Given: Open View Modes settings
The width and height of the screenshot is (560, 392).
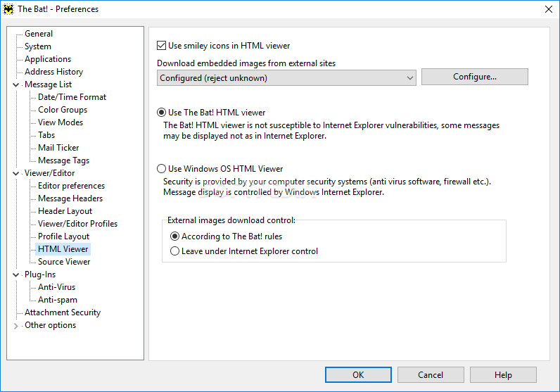Looking at the screenshot, I should 61,122.
